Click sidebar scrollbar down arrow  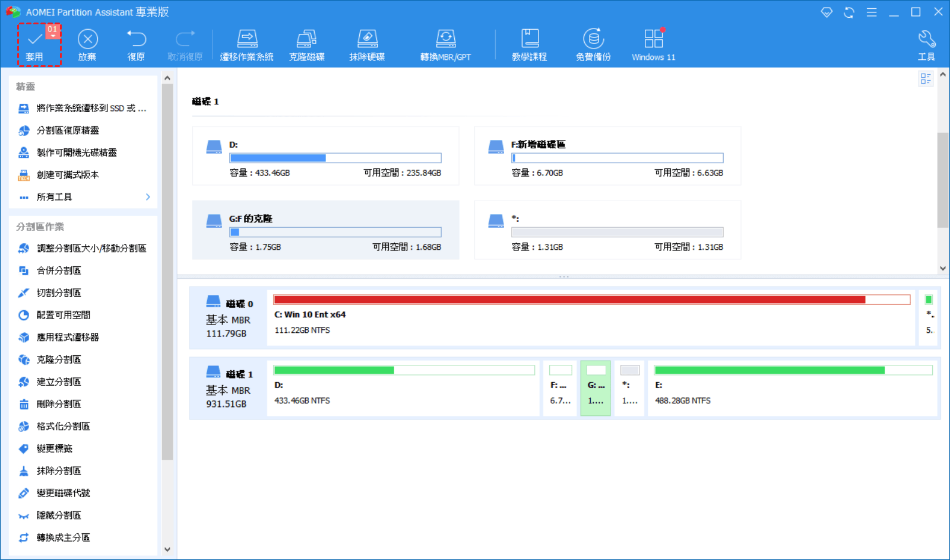click(167, 549)
